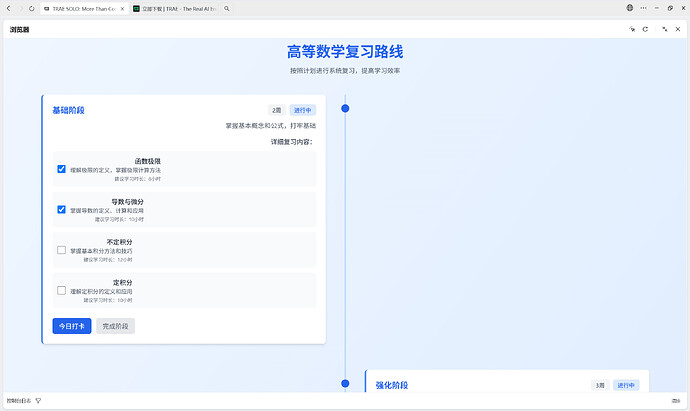Image resolution: width=690 pixels, height=411 pixels.
Task: Check the 不定积分 checkbox
Action: click(x=62, y=250)
